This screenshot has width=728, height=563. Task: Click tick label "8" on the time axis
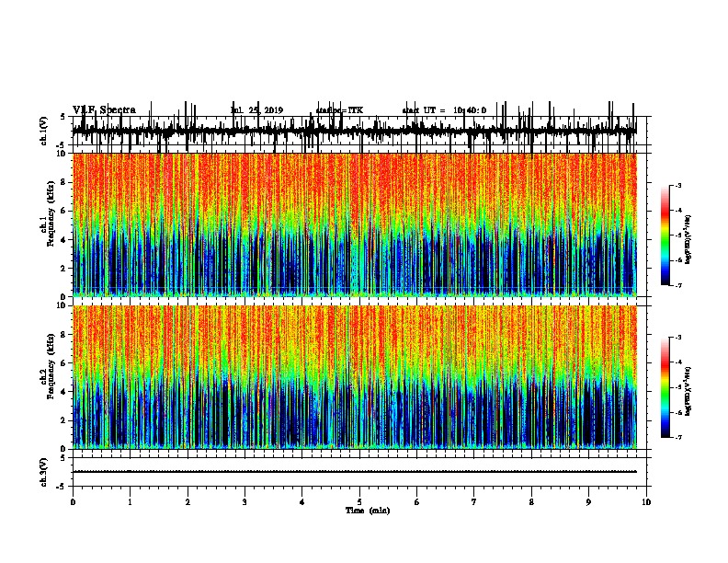[x=531, y=502]
